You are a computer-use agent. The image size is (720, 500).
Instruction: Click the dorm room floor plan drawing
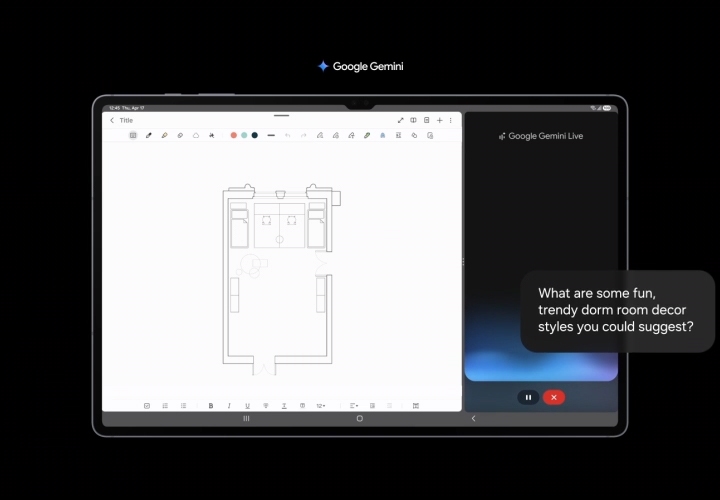pyautogui.click(x=281, y=279)
